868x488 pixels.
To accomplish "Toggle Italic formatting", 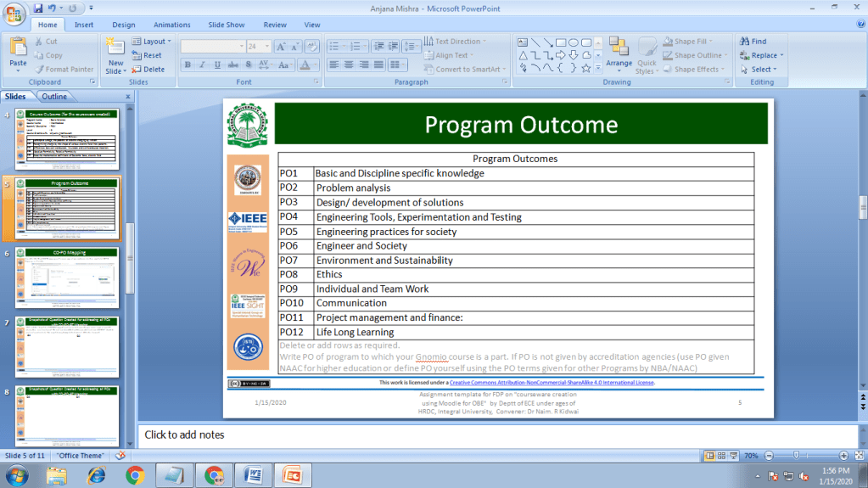I will point(202,65).
